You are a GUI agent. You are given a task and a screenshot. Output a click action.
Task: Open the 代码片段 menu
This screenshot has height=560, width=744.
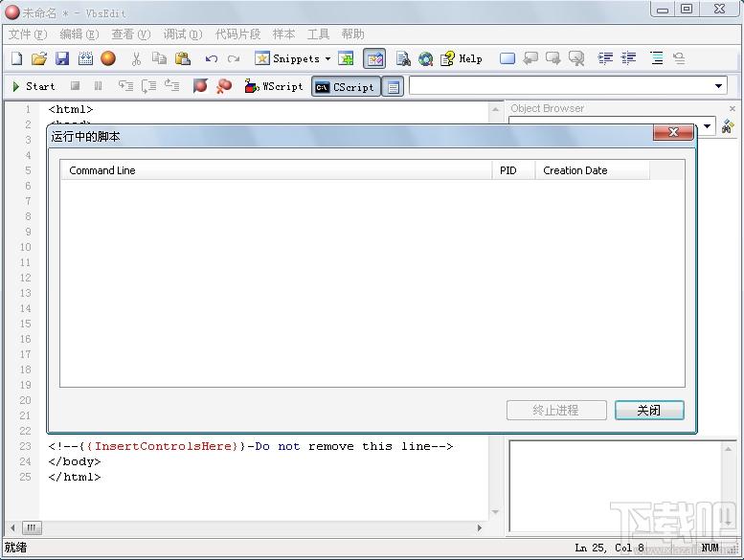click(x=237, y=34)
